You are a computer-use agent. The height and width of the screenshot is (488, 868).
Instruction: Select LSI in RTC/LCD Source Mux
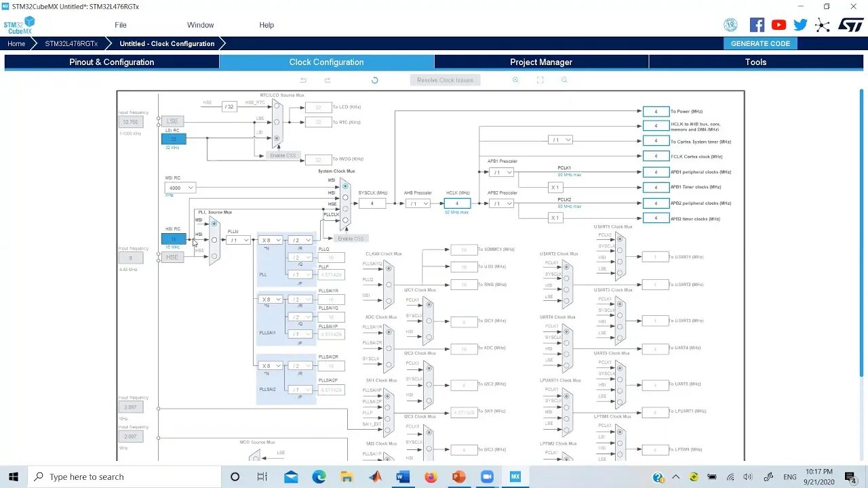(x=276, y=138)
